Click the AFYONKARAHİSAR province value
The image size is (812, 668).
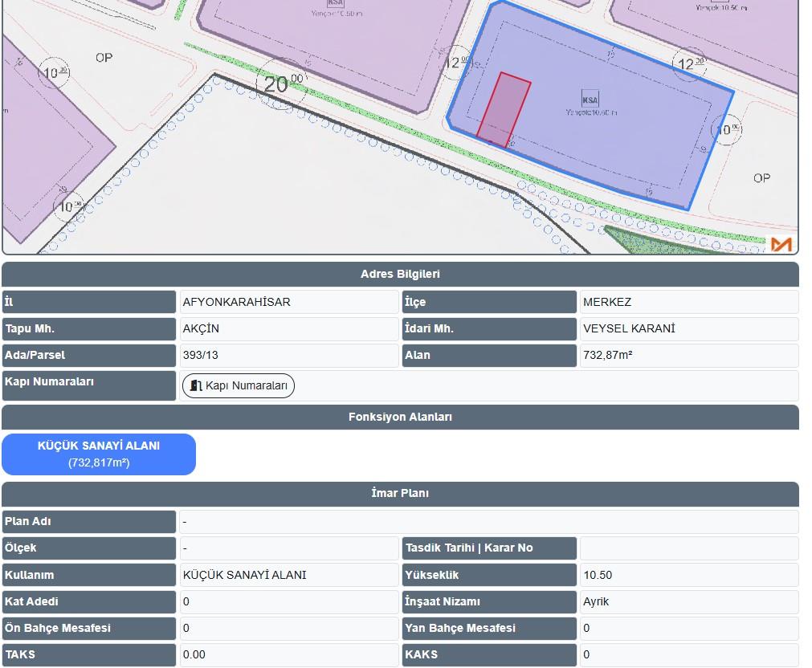(237, 303)
